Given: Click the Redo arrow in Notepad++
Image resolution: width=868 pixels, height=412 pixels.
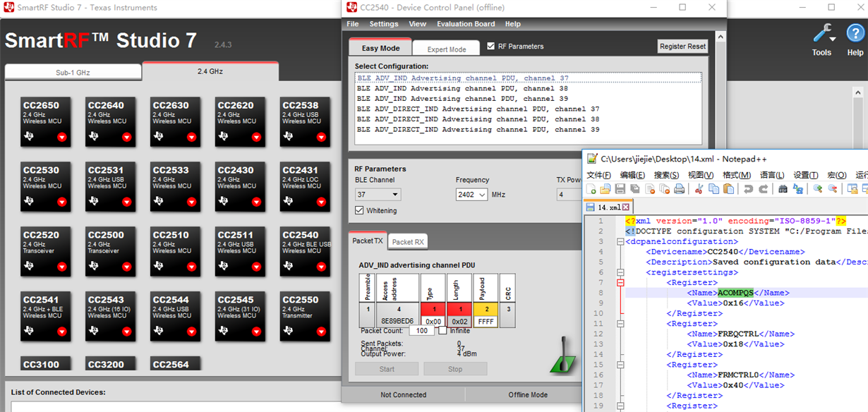Looking at the screenshot, I should [x=763, y=189].
